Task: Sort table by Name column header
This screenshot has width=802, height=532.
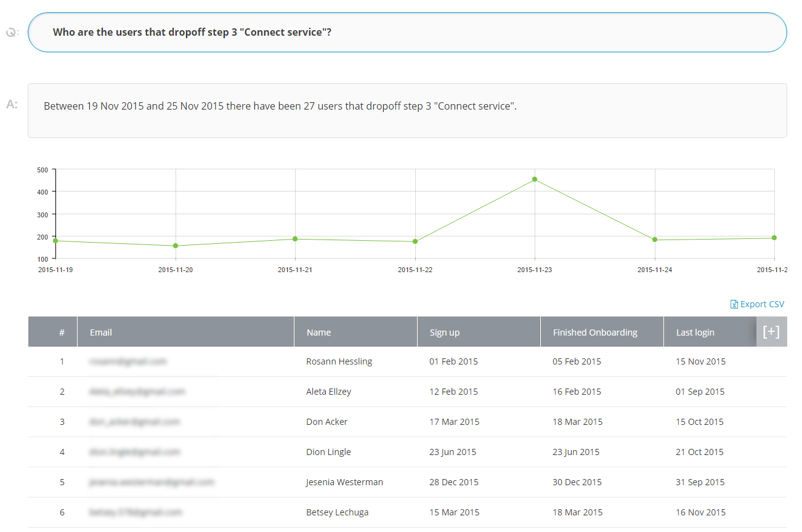Action: pos(318,332)
